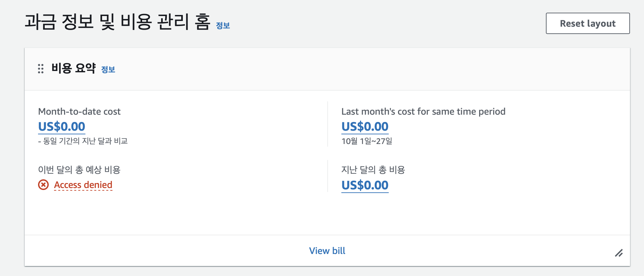Viewport: 644px width, 276px height.
Task: Click the Access denied error text
Action: (83, 185)
